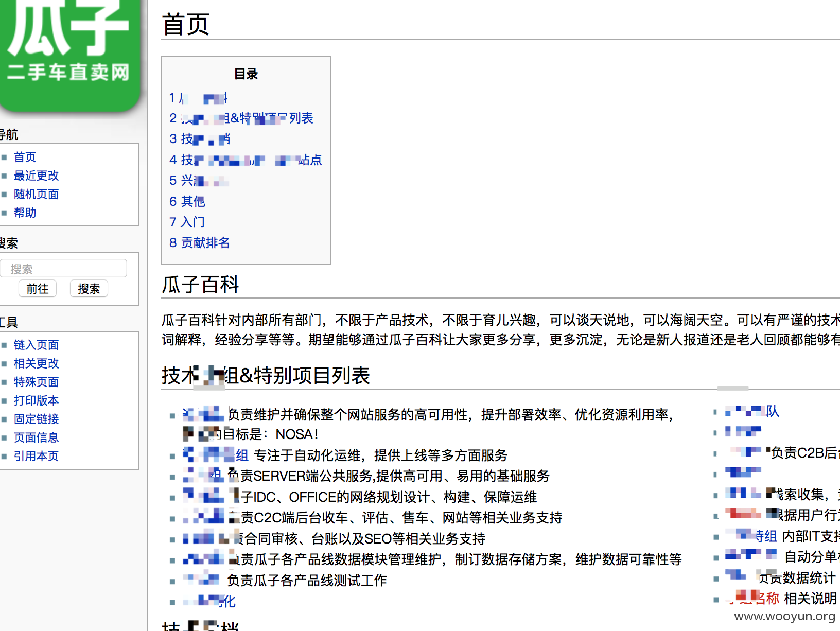Open red link ending 名称 before 相关说明
This screenshot has height=631, width=840.
[x=752, y=598]
